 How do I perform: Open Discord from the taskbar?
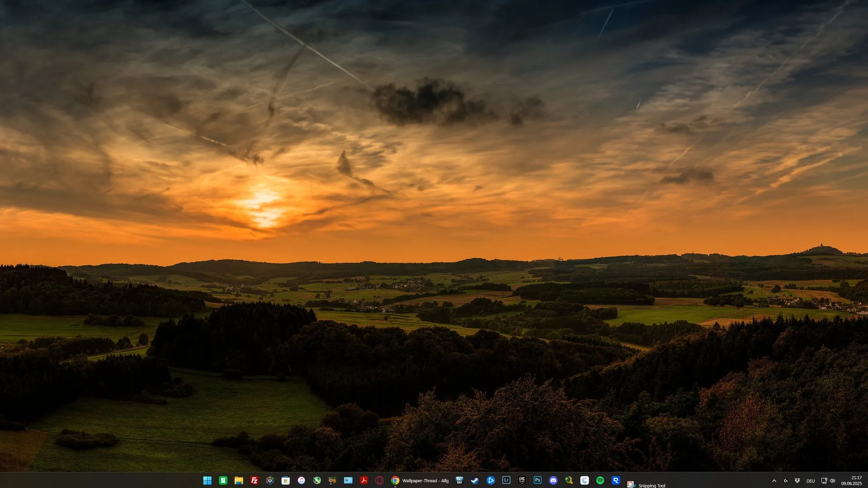[553, 480]
